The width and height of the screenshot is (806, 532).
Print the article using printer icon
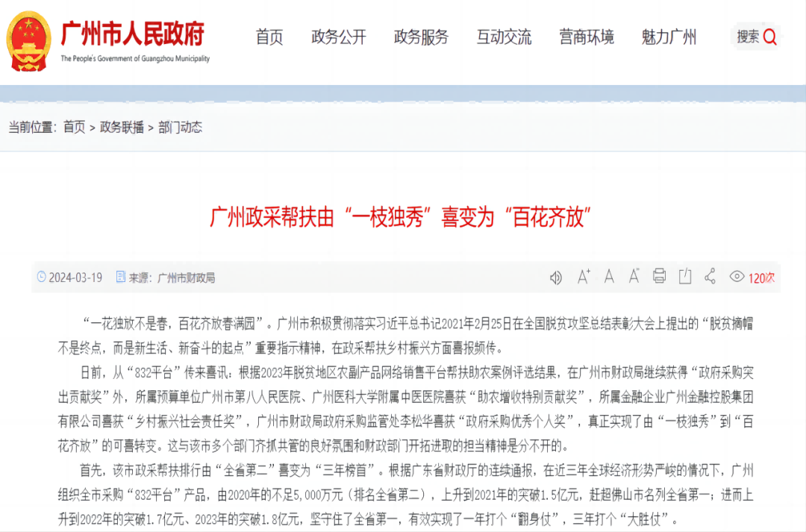pyautogui.click(x=659, y=277)
